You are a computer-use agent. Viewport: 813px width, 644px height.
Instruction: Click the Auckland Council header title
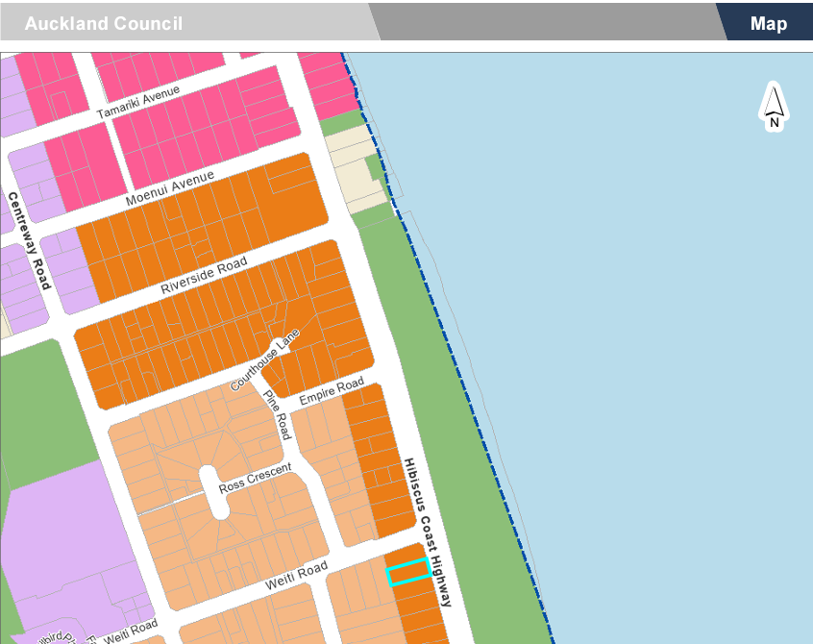coord(104,24)
